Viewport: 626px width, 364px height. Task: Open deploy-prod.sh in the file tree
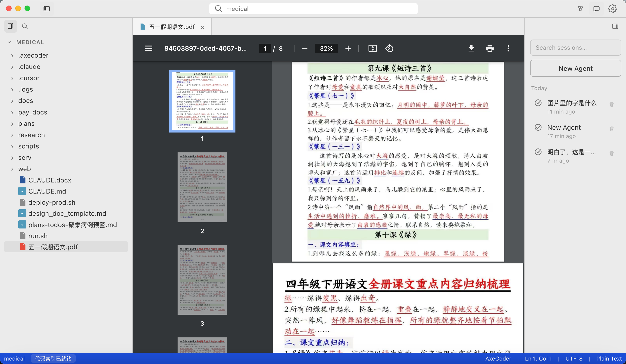pos(52,203)
